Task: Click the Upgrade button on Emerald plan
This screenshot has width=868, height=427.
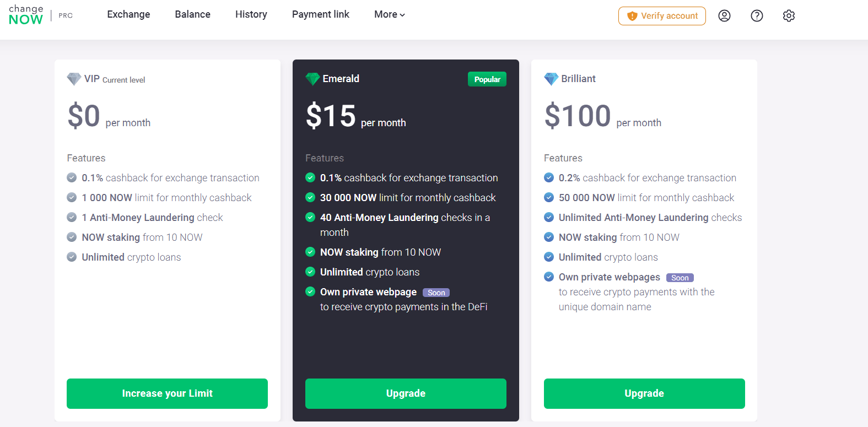Action: (406, 393)
